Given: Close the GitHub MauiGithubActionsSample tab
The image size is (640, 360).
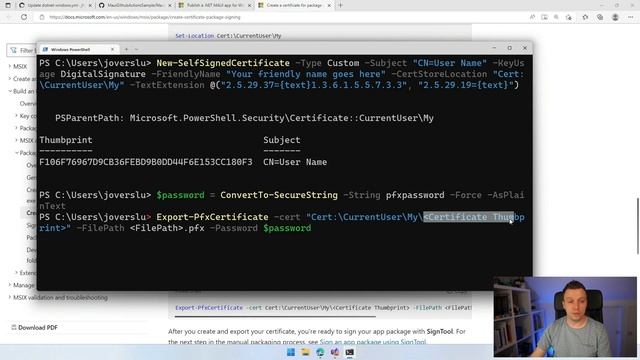Looking at the screenshot, I should 169,5.
